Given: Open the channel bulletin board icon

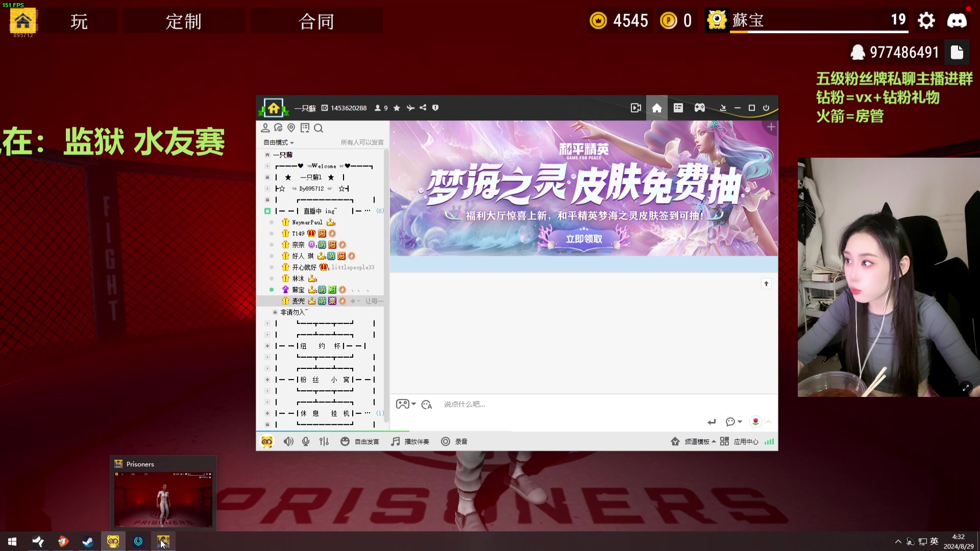Looking at the screenshot, I should (x=305, y=128).
